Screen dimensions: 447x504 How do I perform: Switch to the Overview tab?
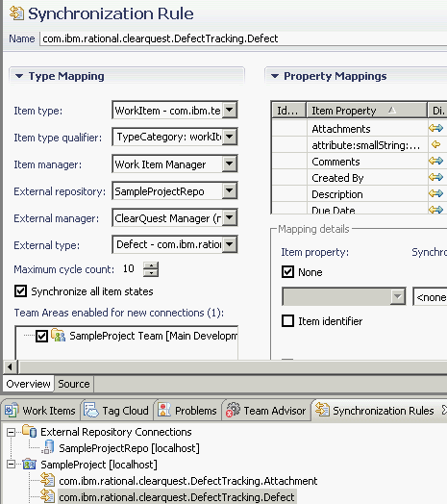(28, 384)
